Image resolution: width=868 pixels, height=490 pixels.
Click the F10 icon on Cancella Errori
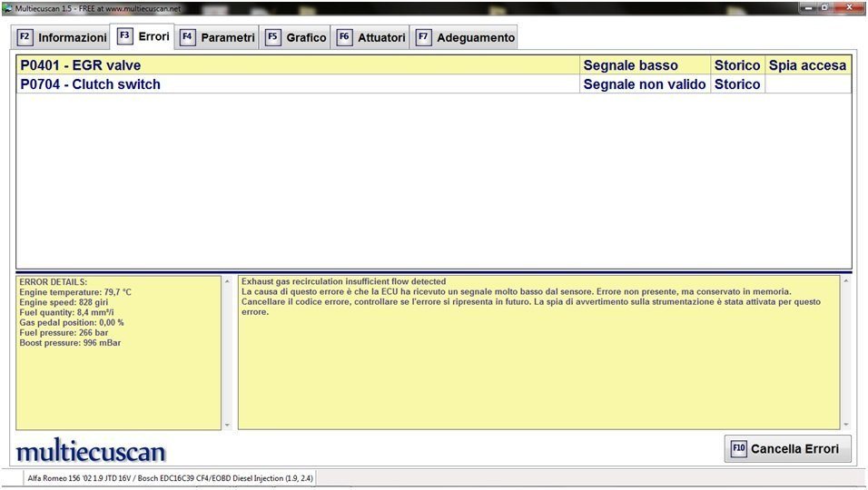coord(739,448)
